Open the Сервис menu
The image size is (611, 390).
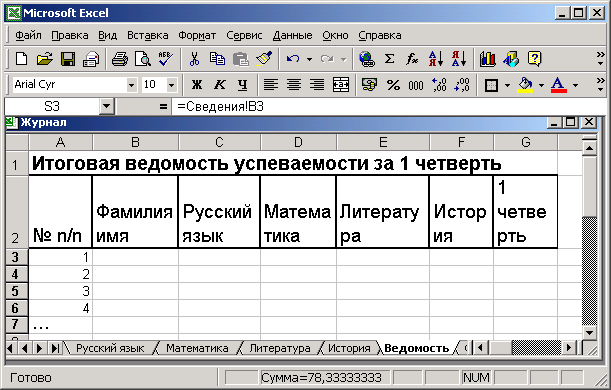[244, 35]
